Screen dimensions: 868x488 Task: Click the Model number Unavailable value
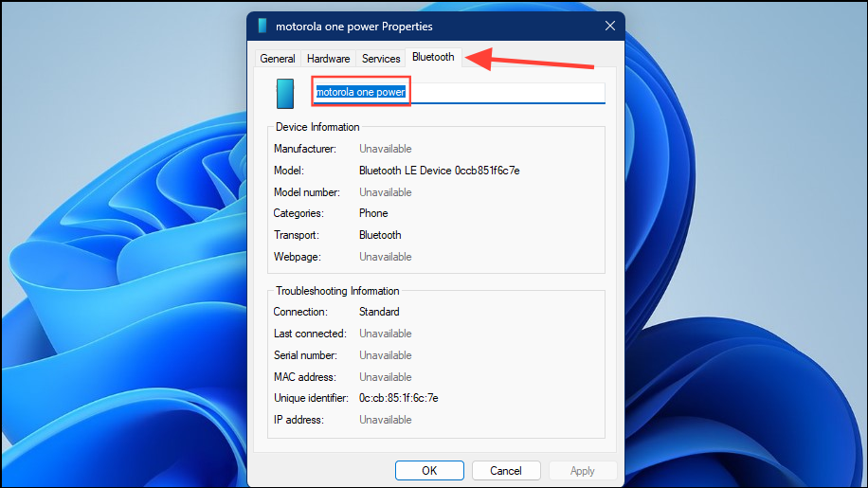[386, 192]
